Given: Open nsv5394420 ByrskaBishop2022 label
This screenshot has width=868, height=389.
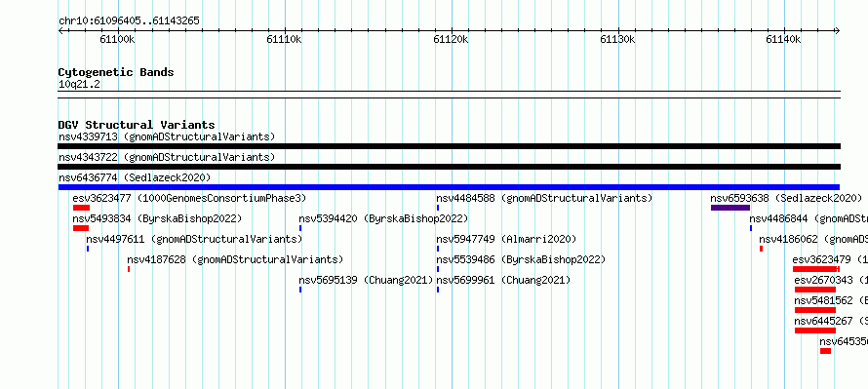Looking at the screenshot, I should click(x=383, y=218).
